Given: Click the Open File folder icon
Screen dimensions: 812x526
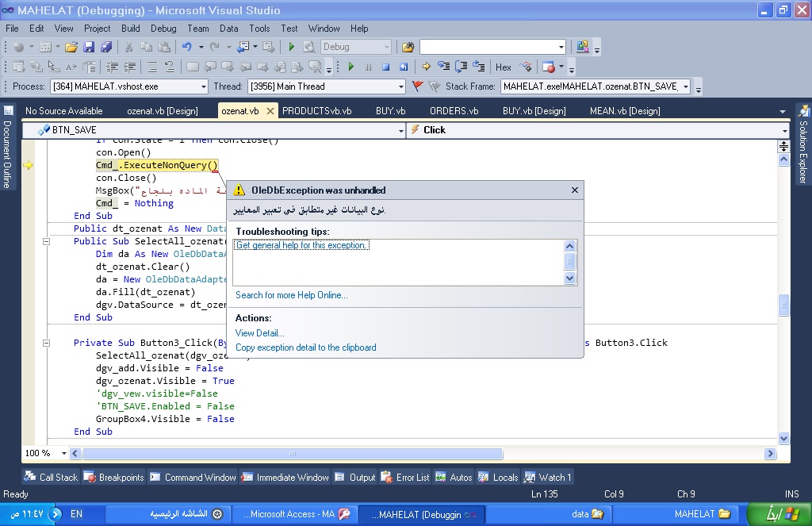Looking at the screenshot, I should (x=71, y=48).
